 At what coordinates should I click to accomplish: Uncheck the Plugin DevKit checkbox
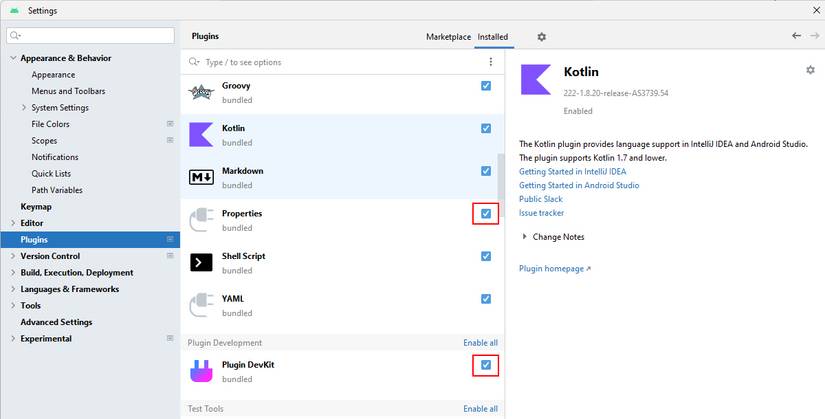486,365
